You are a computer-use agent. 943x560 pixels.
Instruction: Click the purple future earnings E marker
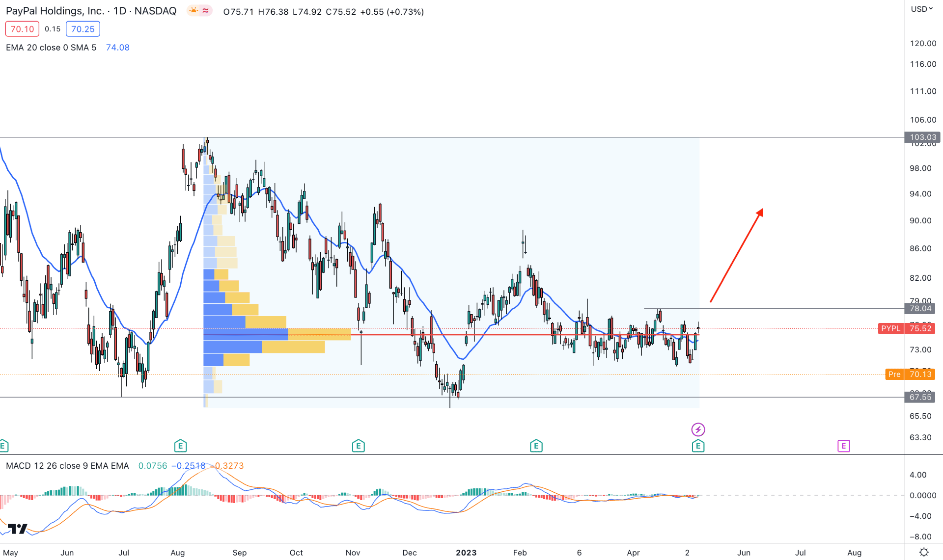coord(843,446)
